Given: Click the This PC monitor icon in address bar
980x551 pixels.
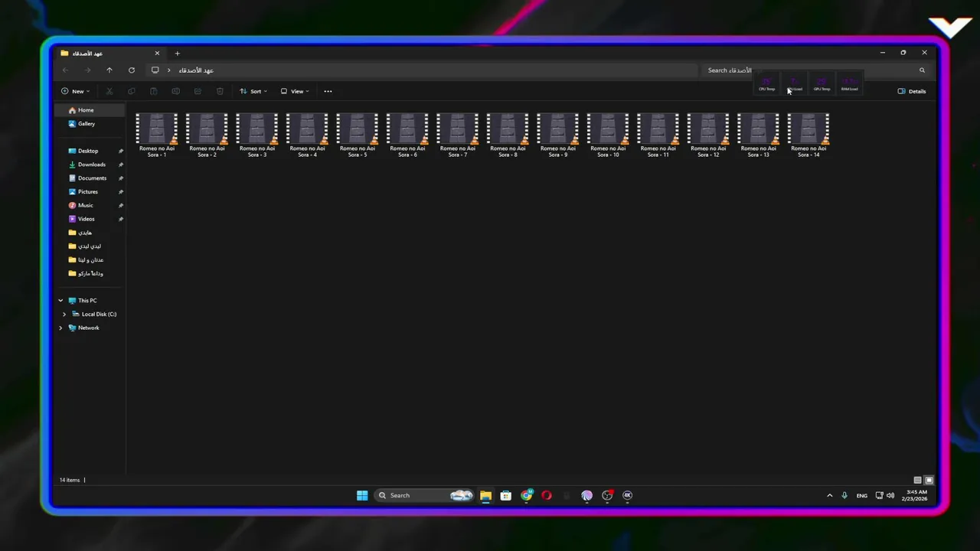Looking at the screenshot, I should pos(155,70).
